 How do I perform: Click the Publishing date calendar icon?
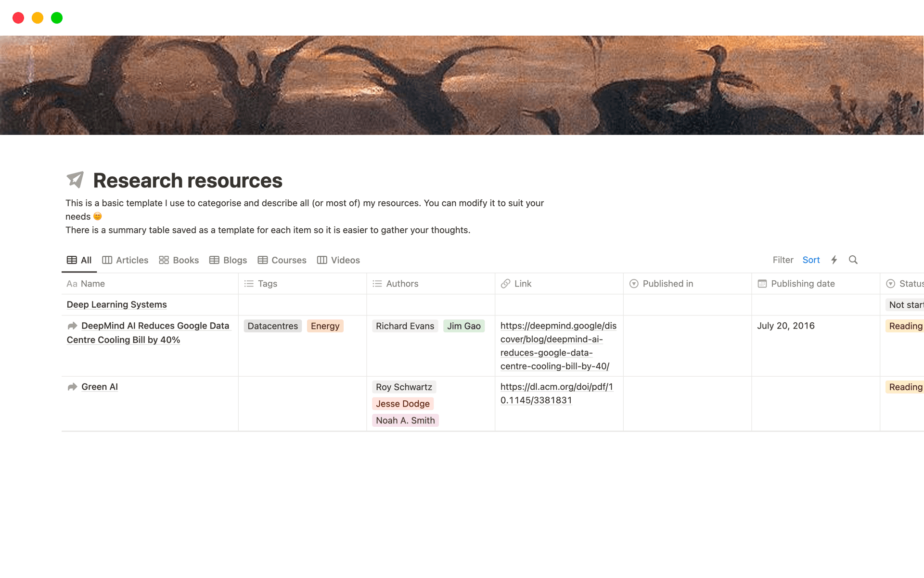click(762, 284)
